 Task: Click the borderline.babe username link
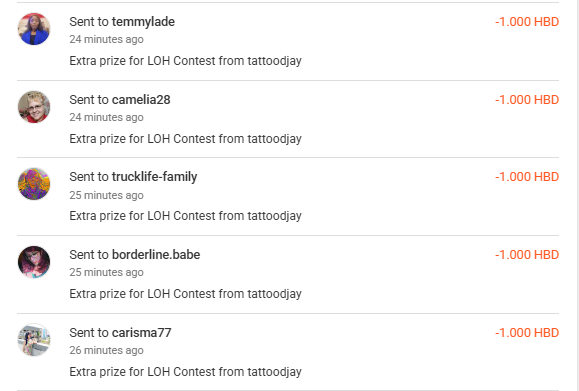click(x=156, y=255)
